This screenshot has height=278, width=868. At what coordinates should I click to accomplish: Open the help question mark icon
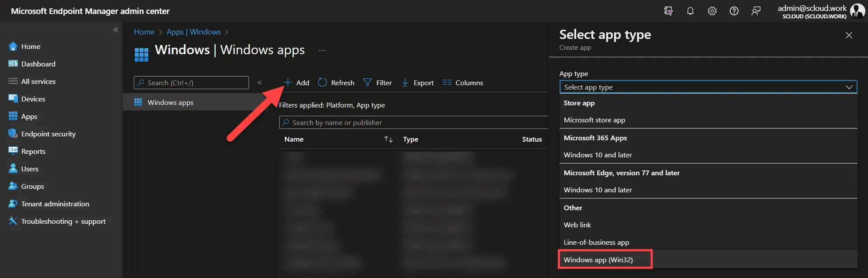tap(734, 11)
